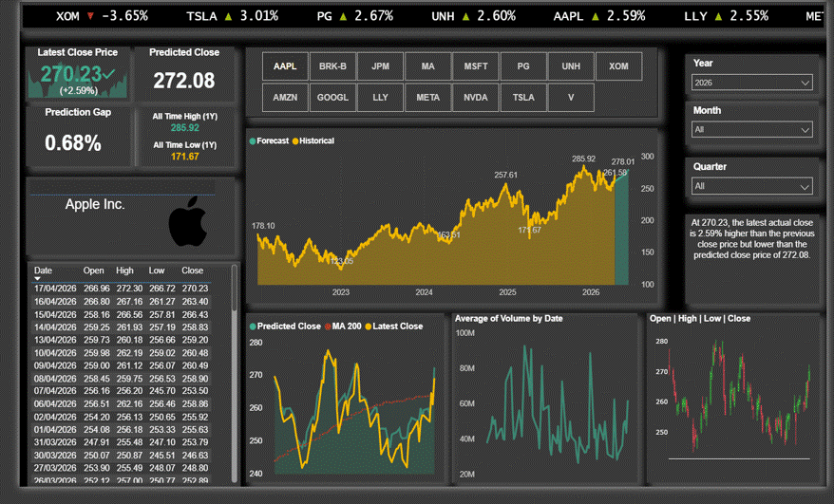
Task: Select the BRK-B ticker button
Action: pos(332,66)
